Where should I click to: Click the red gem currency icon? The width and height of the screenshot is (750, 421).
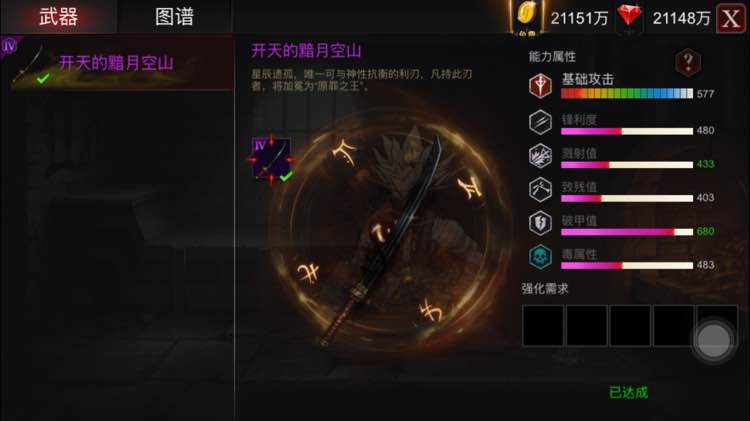coord(629,16)
